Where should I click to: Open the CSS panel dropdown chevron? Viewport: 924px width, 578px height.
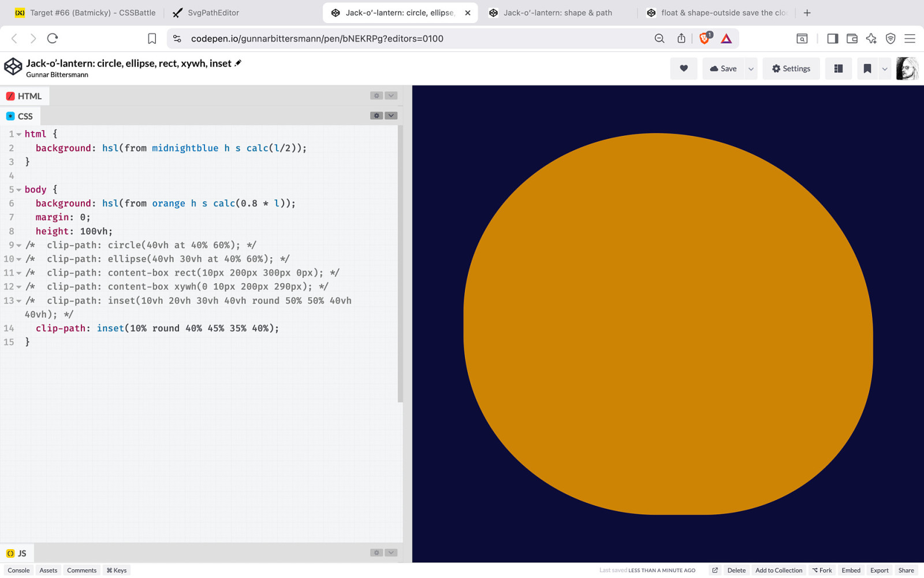[x=391, y=116]
